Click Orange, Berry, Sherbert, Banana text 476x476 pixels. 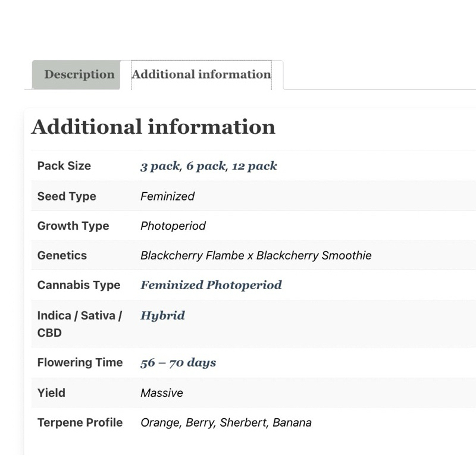click(x=226, y=422)
